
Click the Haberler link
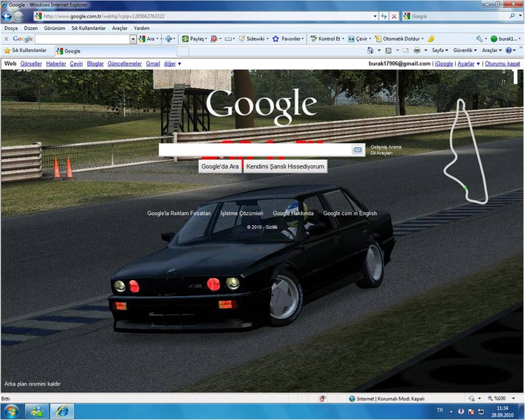point(56,63)
